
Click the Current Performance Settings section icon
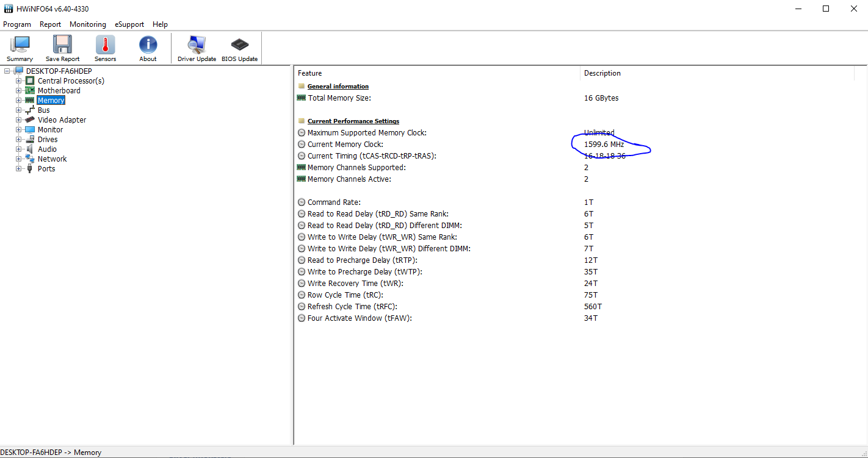[x=301, y=121]
